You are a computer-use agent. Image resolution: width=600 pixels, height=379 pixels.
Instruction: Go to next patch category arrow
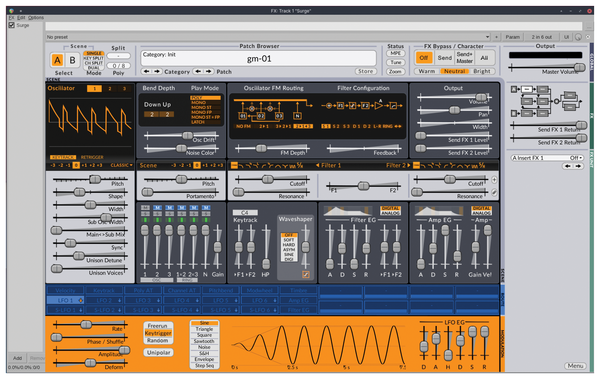coord(157,72)
